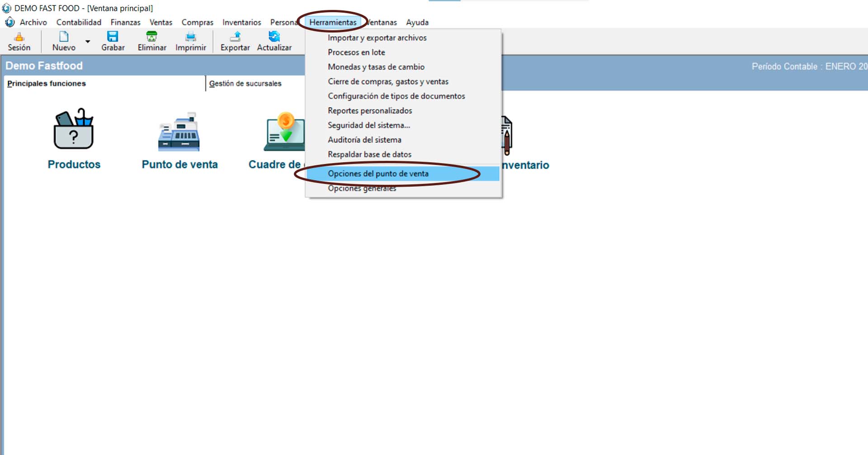Open the Archivo menu
This screenshot has width=868, height=455.
(33, 22)
